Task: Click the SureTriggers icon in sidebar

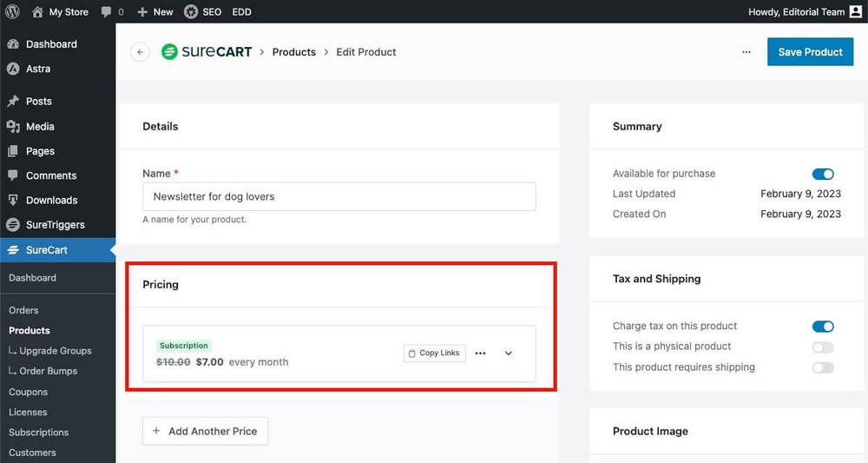Action: tap(13, 224)
